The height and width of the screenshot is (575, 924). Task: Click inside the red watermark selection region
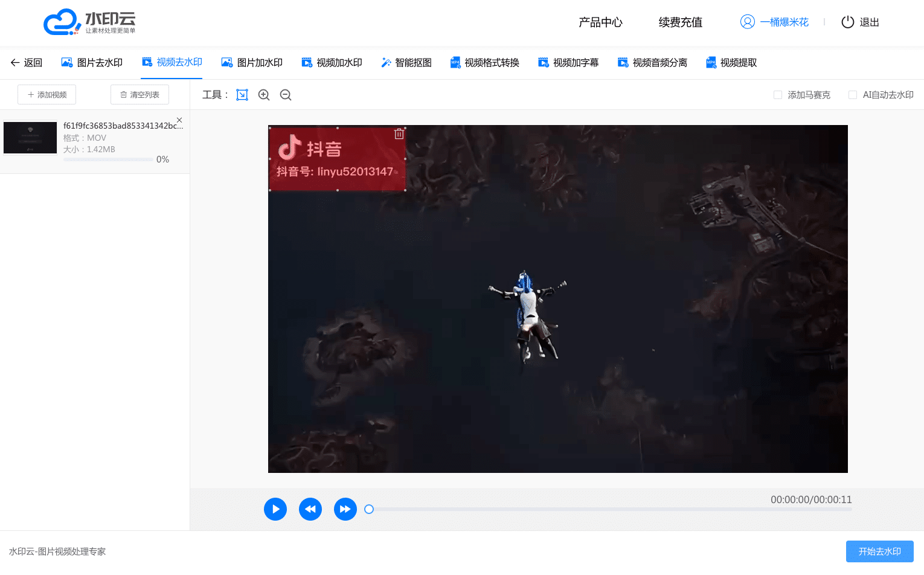pos(337,159)
